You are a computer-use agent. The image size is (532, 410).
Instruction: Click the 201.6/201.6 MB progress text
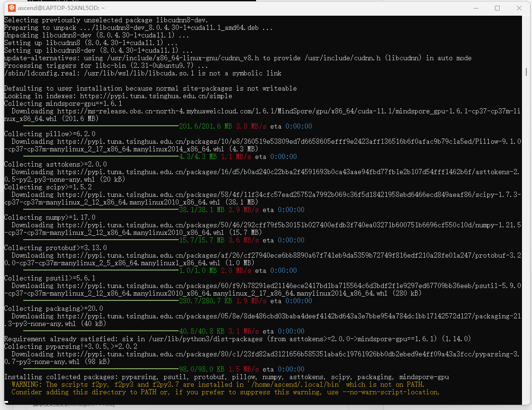click(205, 126)
